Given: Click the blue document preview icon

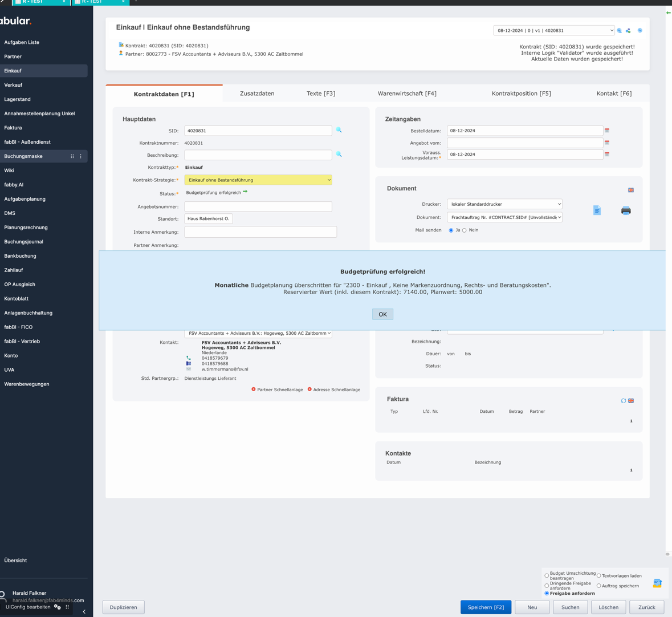Looking at the screenshot, I should point(597,210).
